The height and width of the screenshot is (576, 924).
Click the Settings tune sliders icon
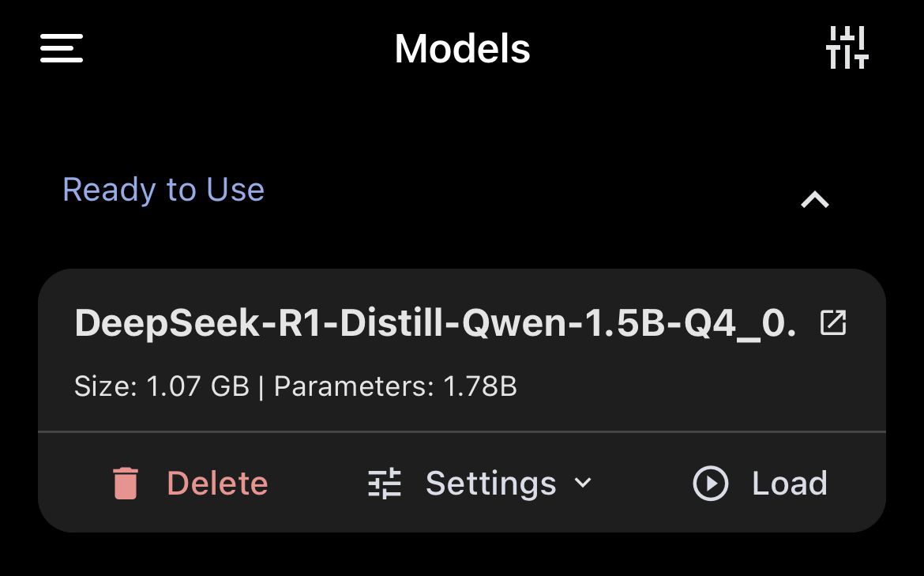pyautogui.click(x=385, y=484)
